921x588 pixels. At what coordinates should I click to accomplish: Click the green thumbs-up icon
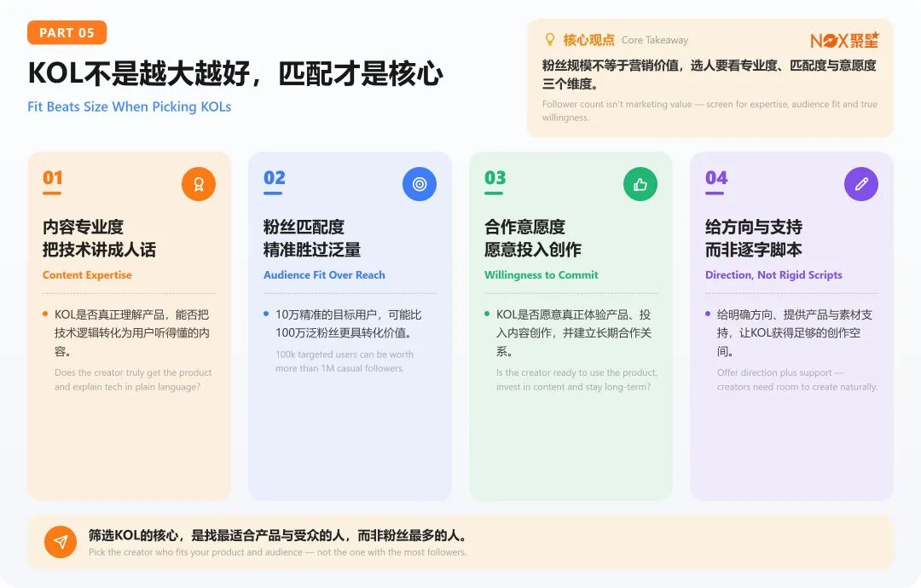(640, 184)
